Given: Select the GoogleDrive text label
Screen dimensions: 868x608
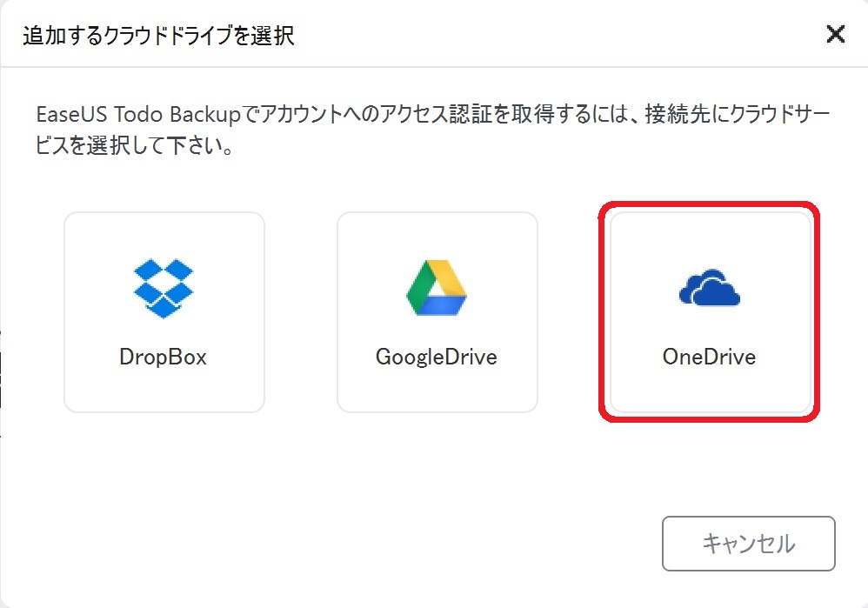Looking at the screenshot, I should point(437,357).
